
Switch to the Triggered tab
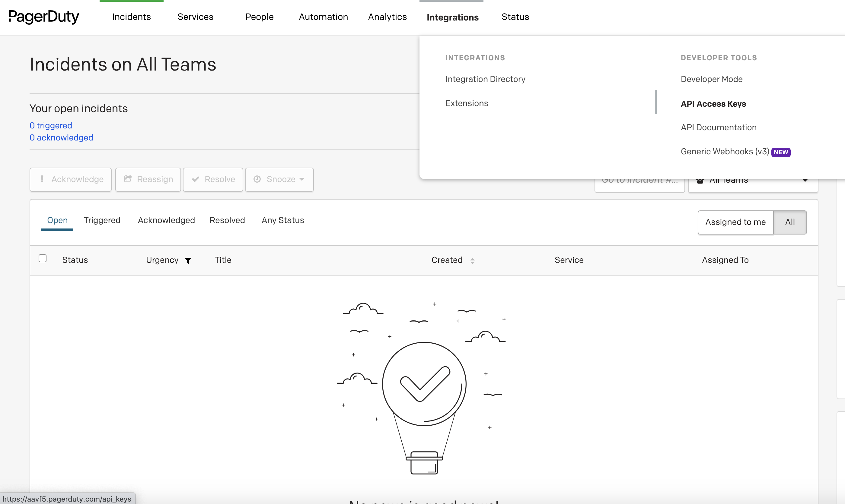coord(102,220)
